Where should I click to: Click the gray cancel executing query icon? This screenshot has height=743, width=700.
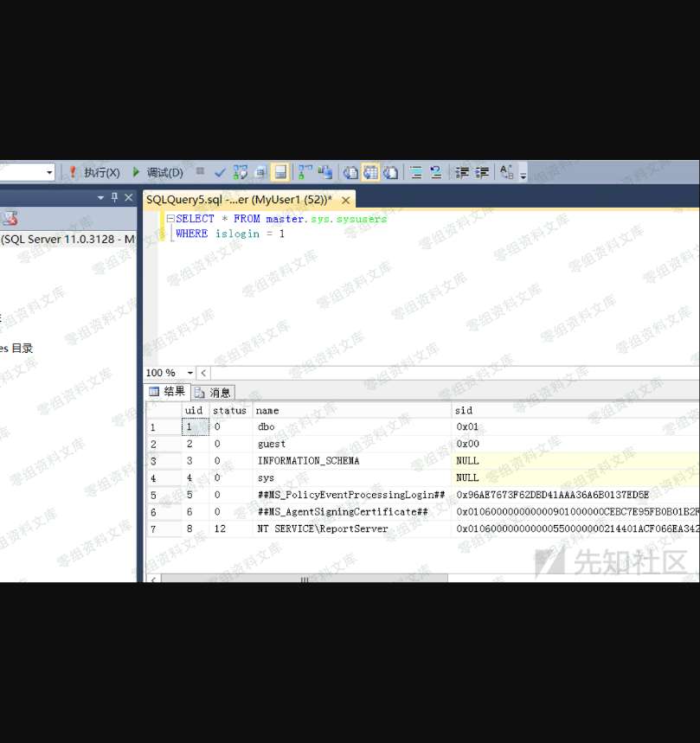tap(201, 172)
